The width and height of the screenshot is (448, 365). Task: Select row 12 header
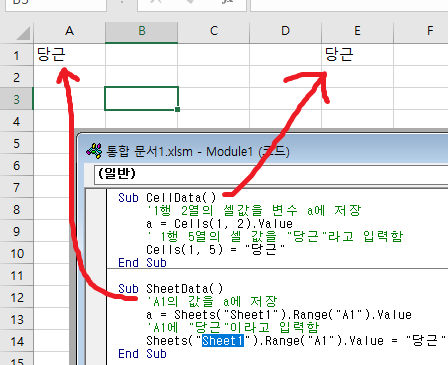click(17, 297)
